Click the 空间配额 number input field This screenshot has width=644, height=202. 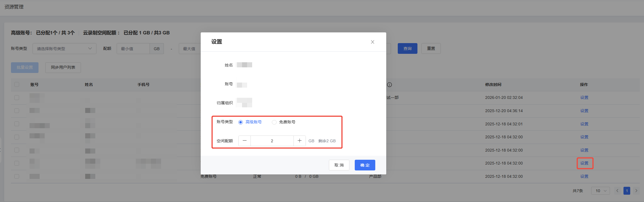click(272, 141)
